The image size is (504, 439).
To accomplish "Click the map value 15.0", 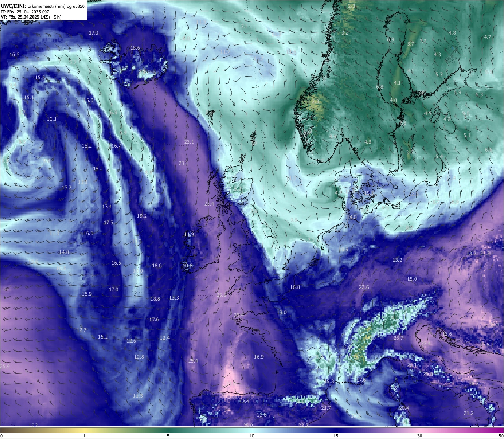I will pos(411,279).
